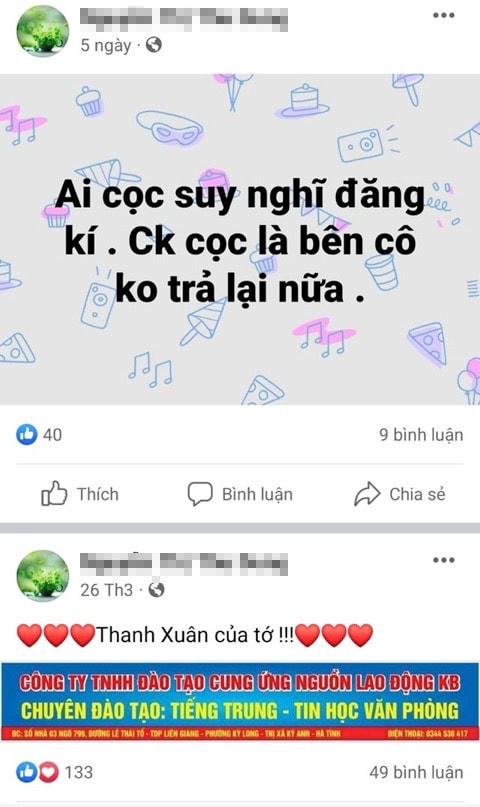Viewport: 480px width, 807px height.
Task: Click the globe privacy icon beside '26 Th3'
Action: pyautogui.click(x=156, y=589)
